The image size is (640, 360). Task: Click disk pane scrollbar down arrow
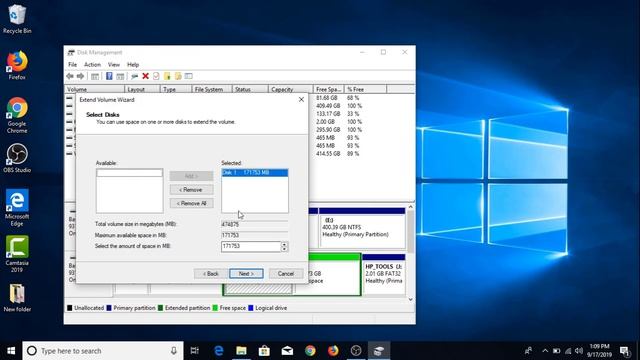click(411, 299)
